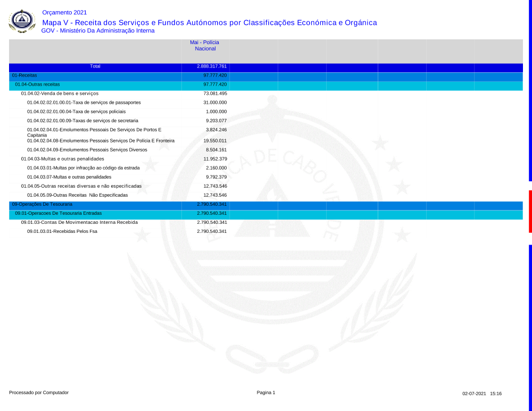Click the Pagina 1 page indicator
Image resolution: width=532 pixels, height=411 pixels.
click(x=266, y=392)
